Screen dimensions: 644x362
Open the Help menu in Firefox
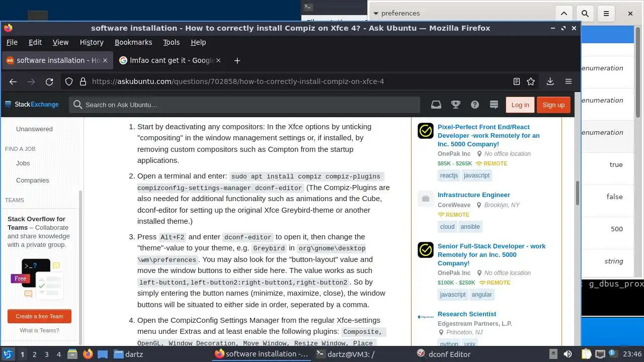tap(198, 42)
